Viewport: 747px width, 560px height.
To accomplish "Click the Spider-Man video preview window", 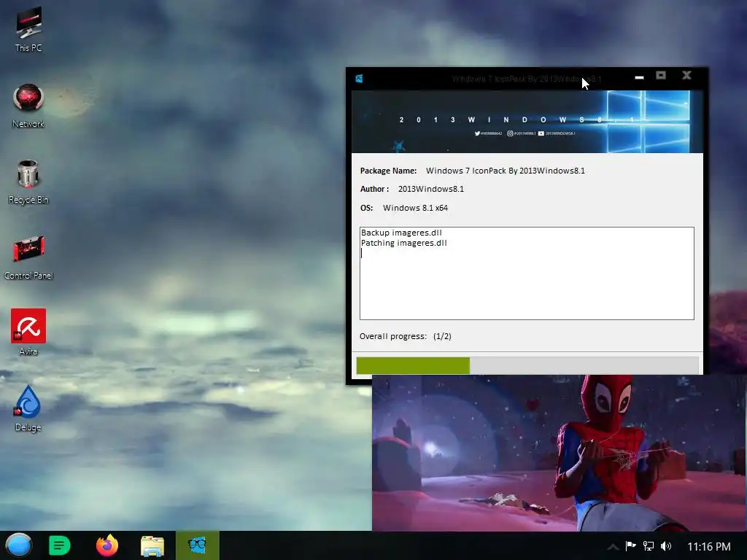I will pos(560,452).
